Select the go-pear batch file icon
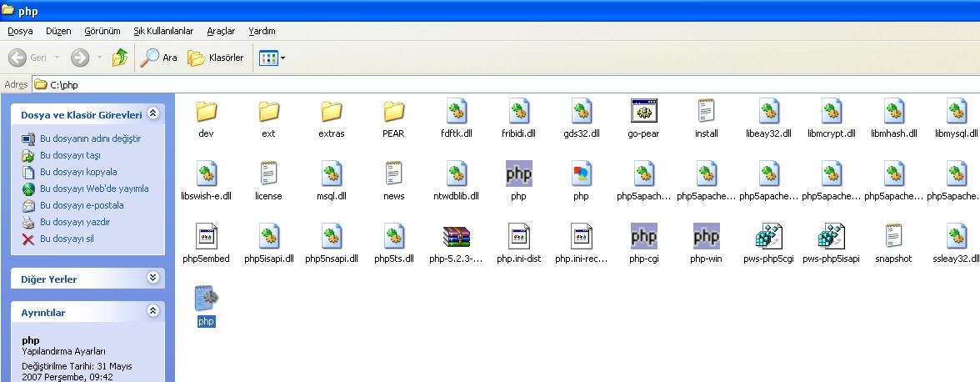This screenshot has width=980, height=382. coord(644,112)
